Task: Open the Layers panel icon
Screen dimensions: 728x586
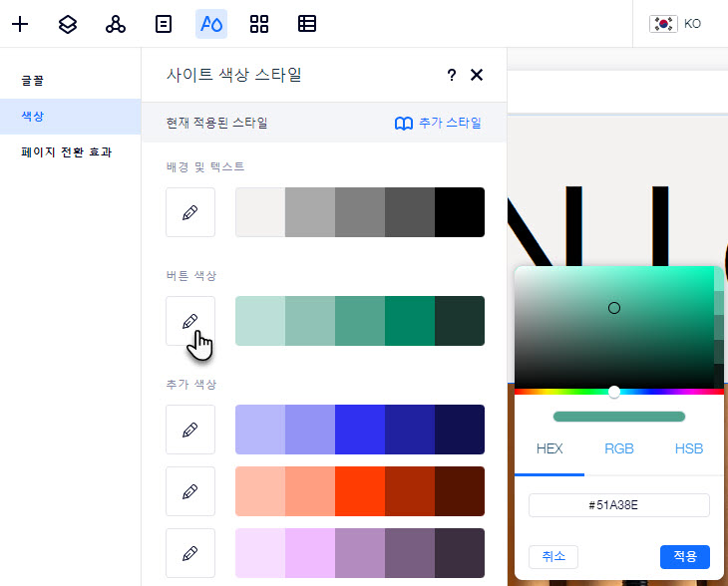Action: (x=68, y=24)
